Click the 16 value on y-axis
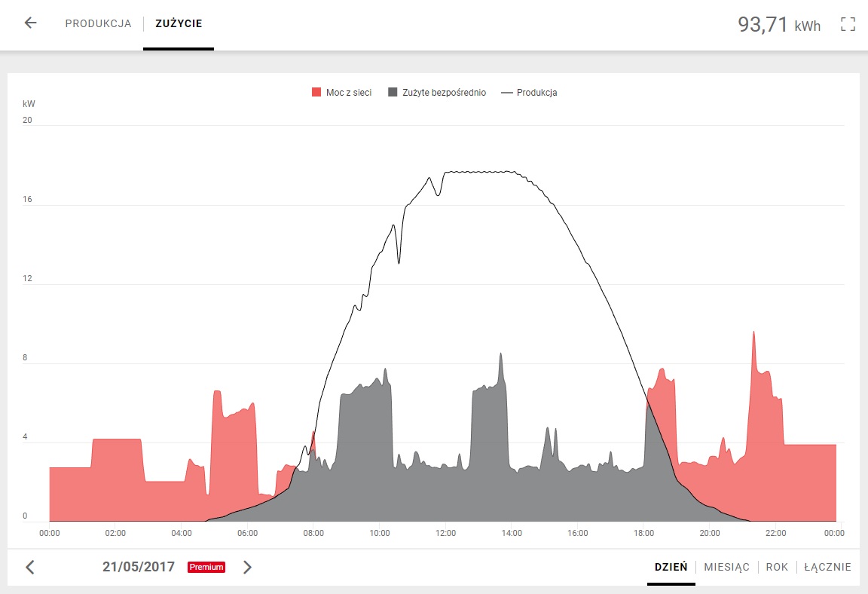 click(27, 199)
